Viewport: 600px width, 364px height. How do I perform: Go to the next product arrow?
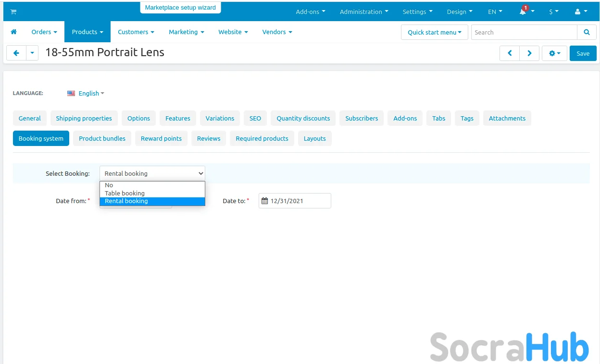click(x=529, y=53)
